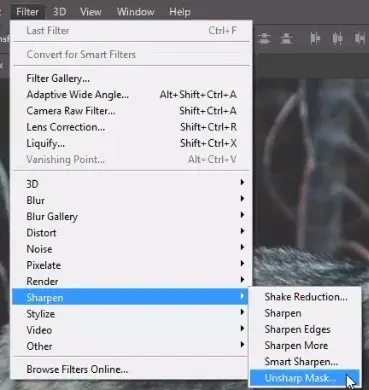Open the View menu in menu bar
This screenshot has width=369, height=390.
tap(91, 12)
